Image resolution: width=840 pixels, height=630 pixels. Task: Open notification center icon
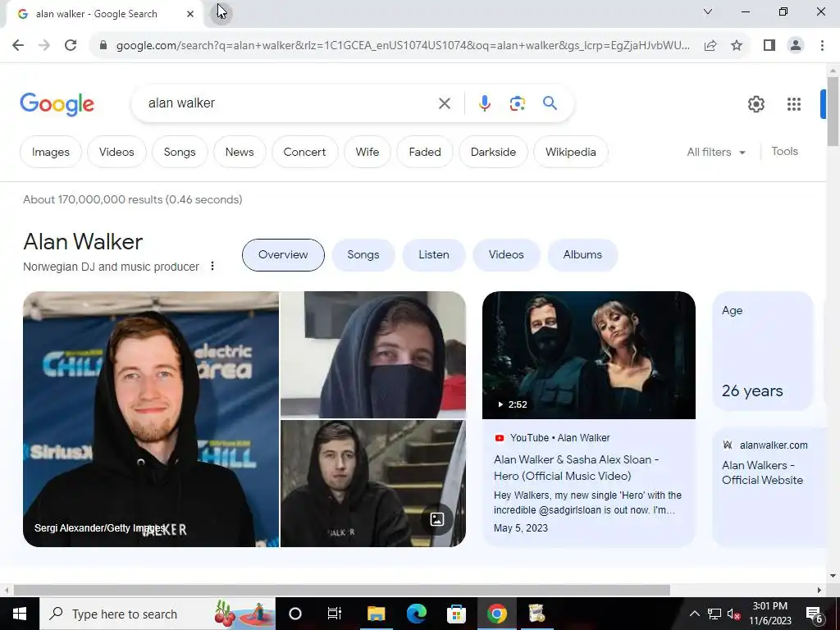coord(815,614)
